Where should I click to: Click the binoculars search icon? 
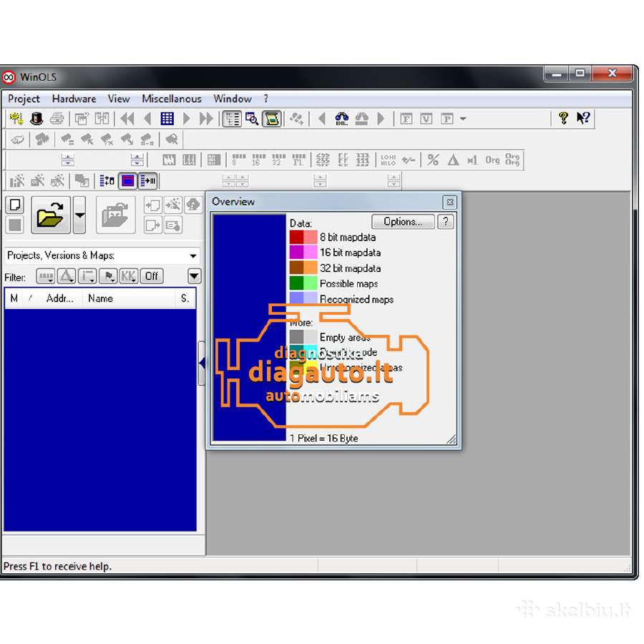342,119
